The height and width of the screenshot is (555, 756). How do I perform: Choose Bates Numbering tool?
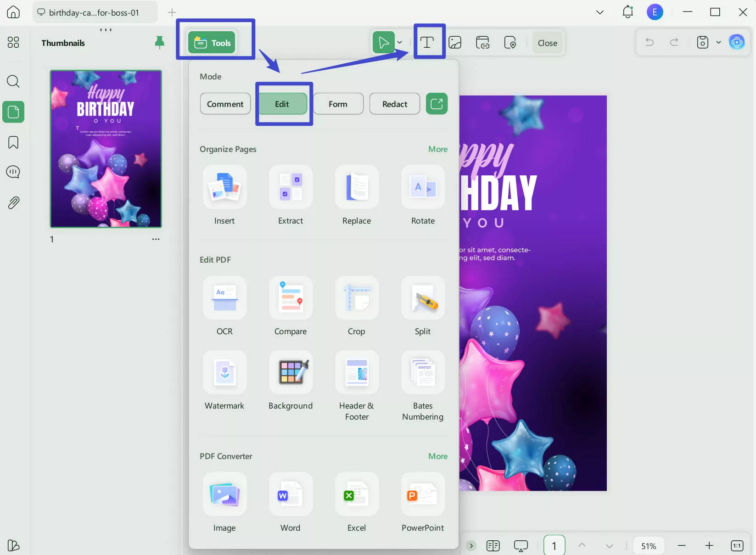pos(423,373)
